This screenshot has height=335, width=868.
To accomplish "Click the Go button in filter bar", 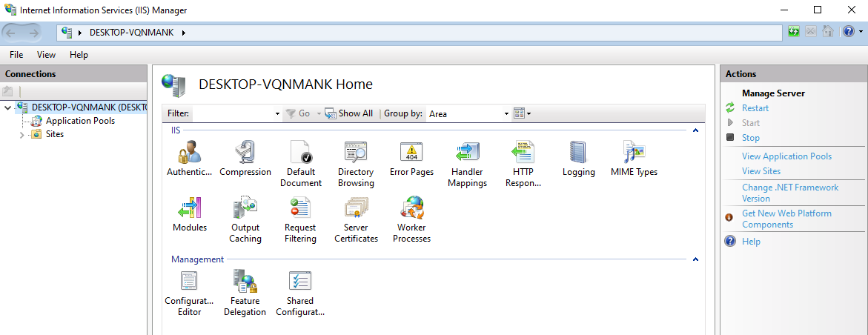I will click(298, 113).
